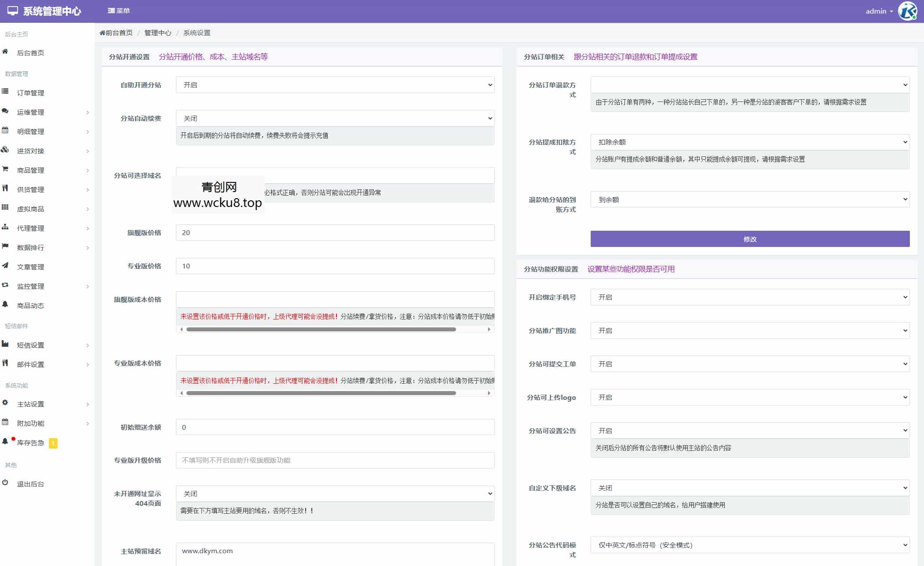924x566 pixels.
Task: Open the 分站订单退款方式 dropdown
Action: [x=750, y=84]
